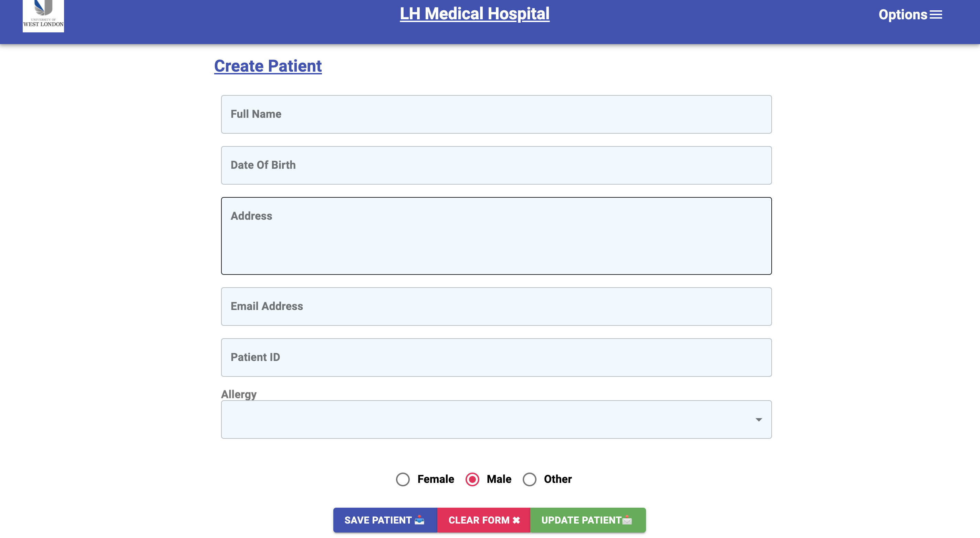Choose the Other gender option
Screen dimensions: 980x538
[x=529, y=479]
